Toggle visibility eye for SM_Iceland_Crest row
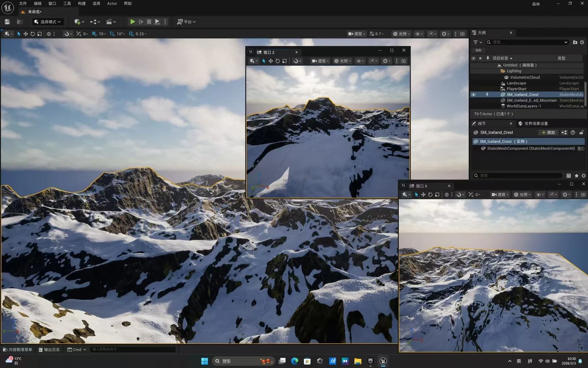 473,94
